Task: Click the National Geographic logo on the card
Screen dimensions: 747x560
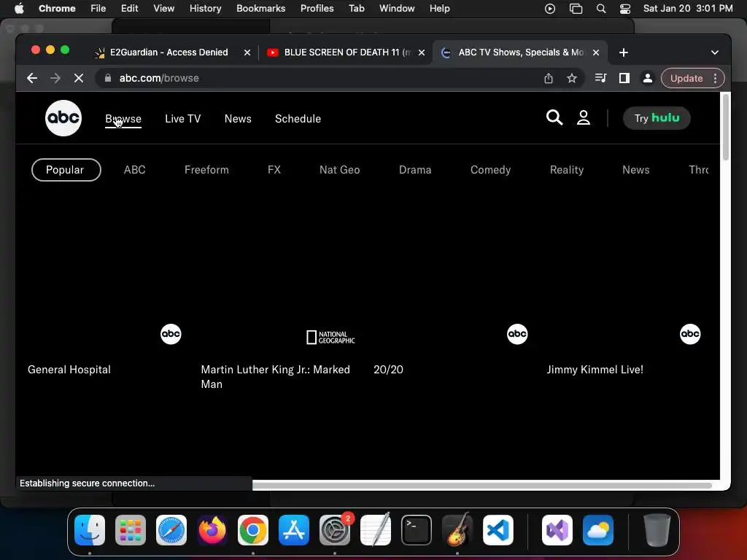Action: click(x=330, y=337)
